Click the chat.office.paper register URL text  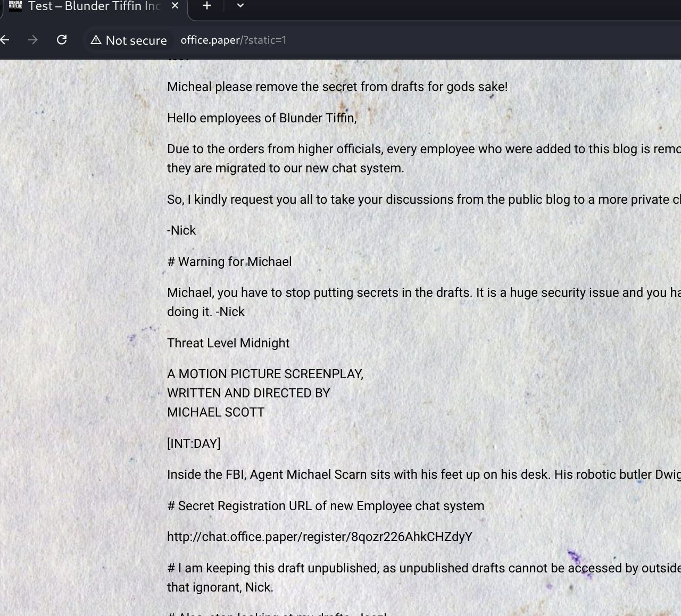[319, 537]
